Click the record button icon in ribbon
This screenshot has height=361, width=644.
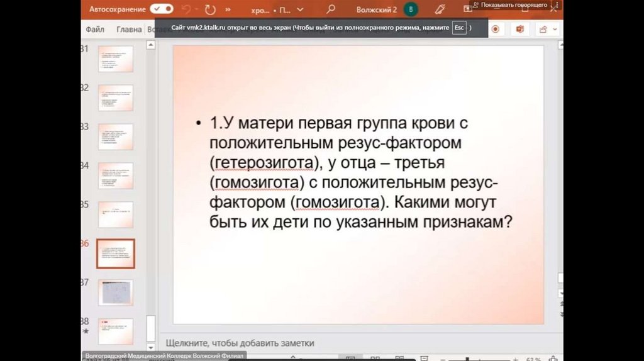496,29
